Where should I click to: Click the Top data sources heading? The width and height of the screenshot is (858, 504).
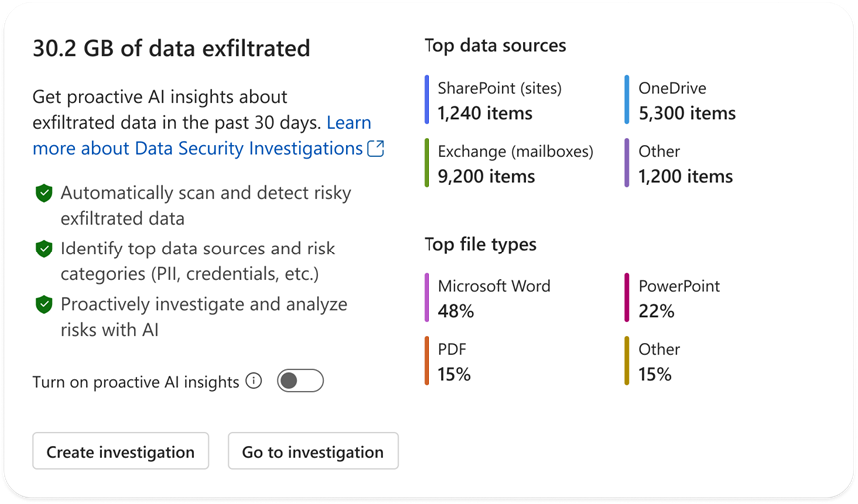(x=495, y=45)
